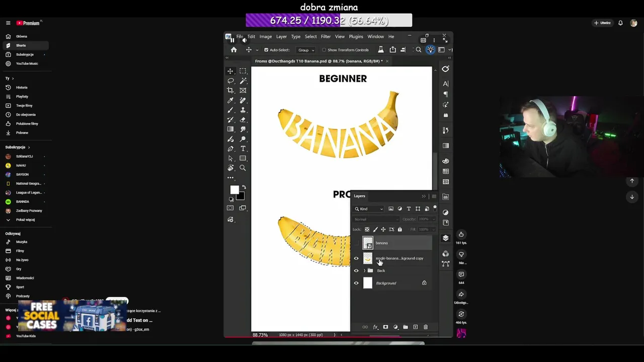This screenshot has width=644, height=362.
Task: Enable Show Transform Controls checkbox
Action: point(324,50)
